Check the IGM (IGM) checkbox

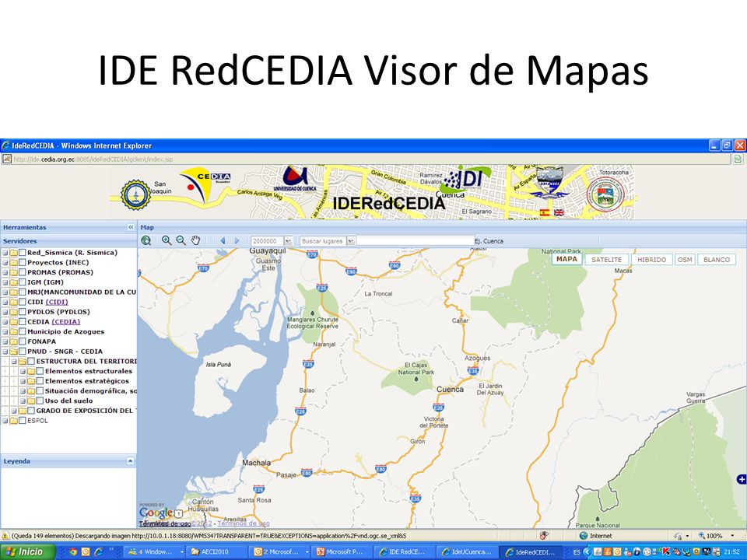23,282
